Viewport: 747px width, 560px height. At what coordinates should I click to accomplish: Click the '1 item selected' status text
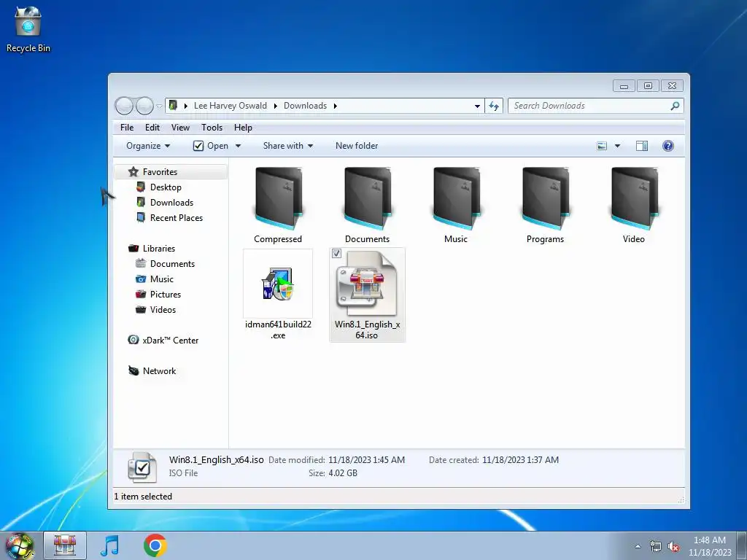click(x=143, y=496)
